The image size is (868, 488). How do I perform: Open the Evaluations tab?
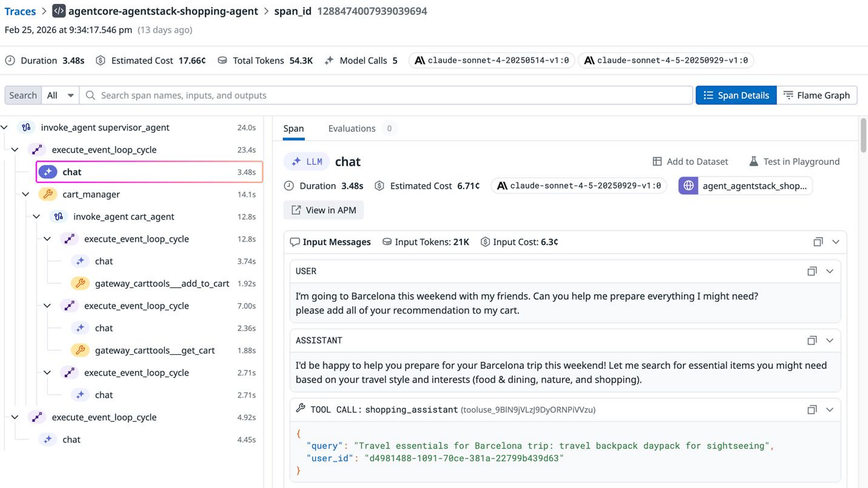point(352,128)
